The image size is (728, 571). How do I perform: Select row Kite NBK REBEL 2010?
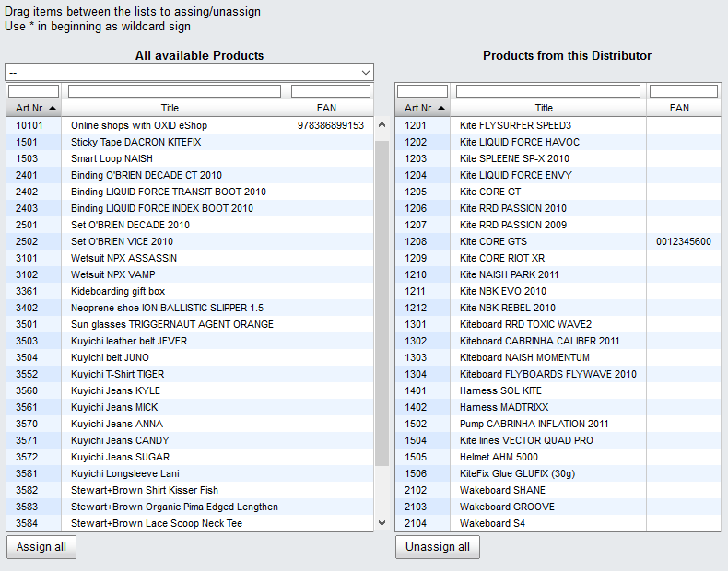click(x=558, y=308)
